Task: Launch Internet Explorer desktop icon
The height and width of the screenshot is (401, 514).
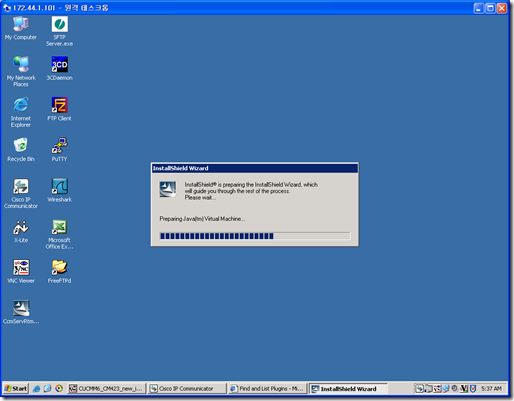Action: coord(21,112)
